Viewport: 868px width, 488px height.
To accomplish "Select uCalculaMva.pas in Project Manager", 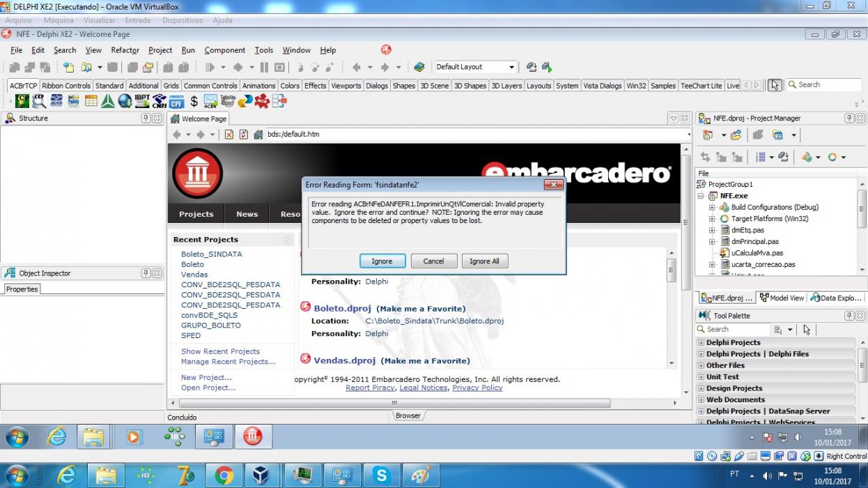I will [757, 253].
